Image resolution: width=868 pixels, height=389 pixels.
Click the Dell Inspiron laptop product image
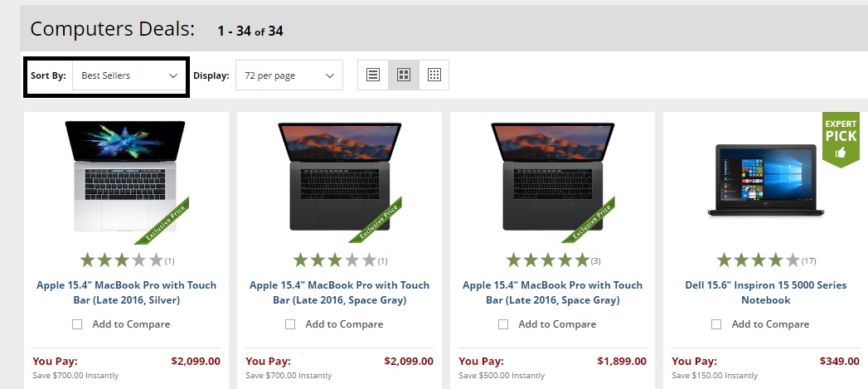tap(765, 181)
